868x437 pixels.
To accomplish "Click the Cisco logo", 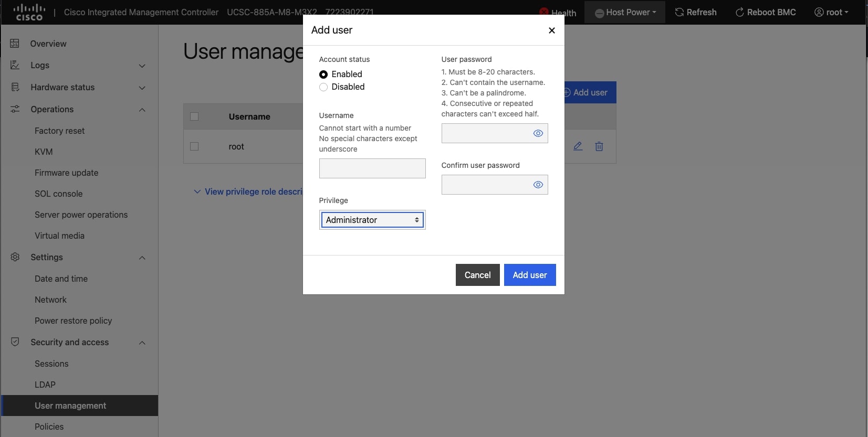I will 29,12.
